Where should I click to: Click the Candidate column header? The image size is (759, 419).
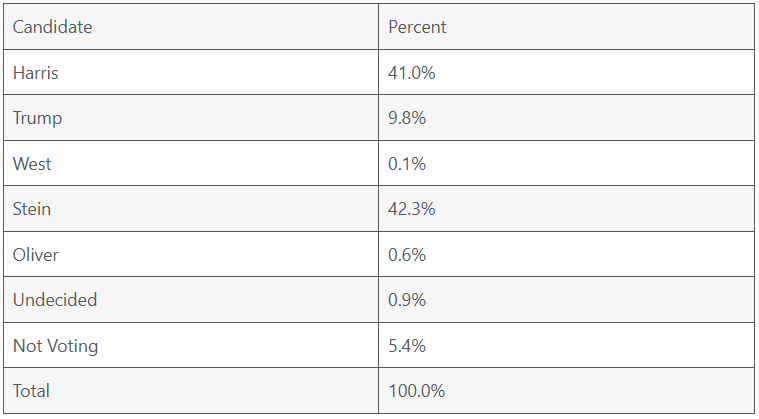coord(52,27)
